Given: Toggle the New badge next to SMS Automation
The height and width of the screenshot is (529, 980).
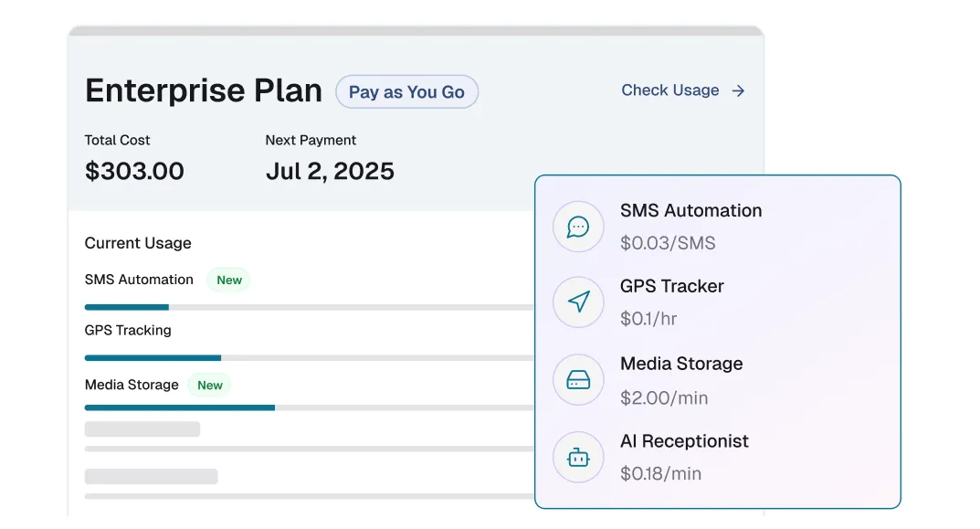Looking at the screenshot, I should tap(228, 280).
